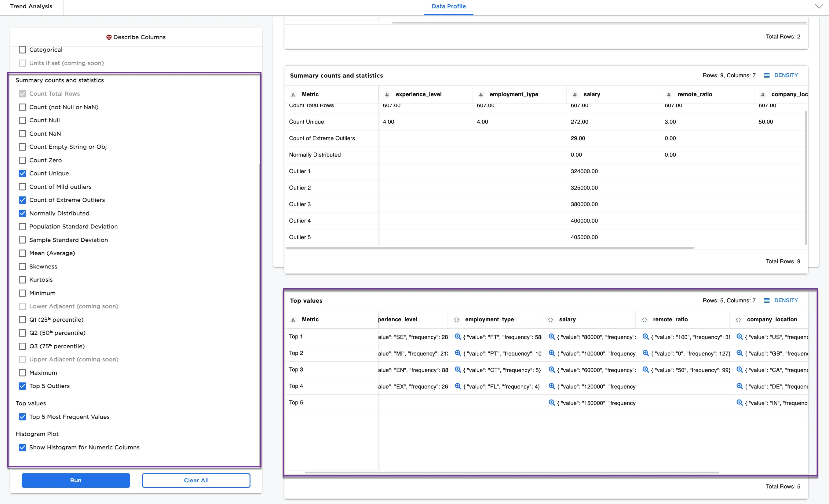Click the text type icon on Metric column

click(293, 95)
